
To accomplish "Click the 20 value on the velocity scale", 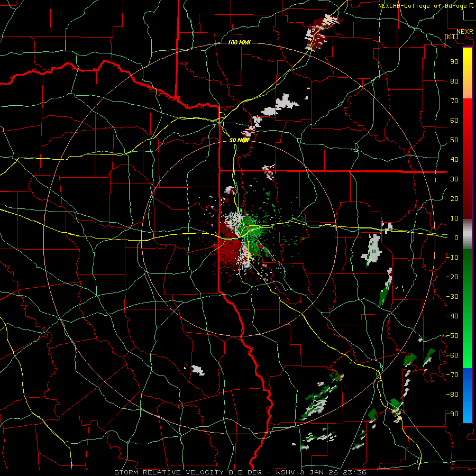I will click(x=454, y=199).
